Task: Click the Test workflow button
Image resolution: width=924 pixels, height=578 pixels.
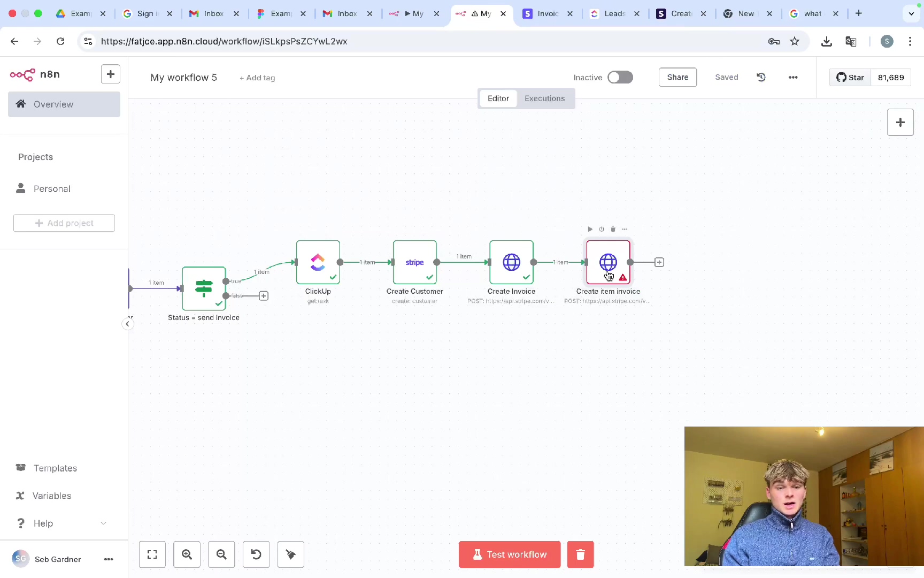Action: pos(509,554)
